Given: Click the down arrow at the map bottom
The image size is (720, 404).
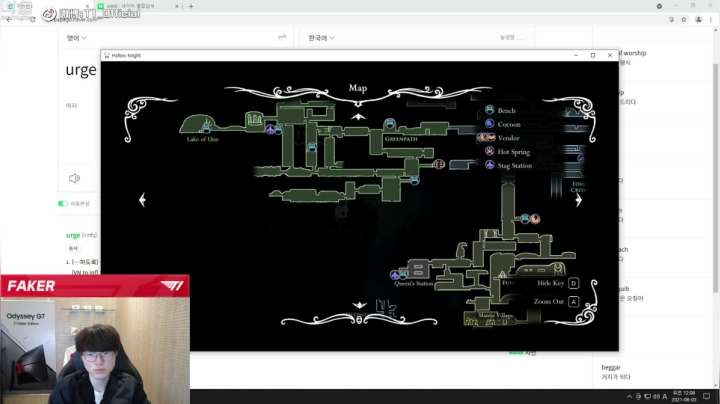Looking at the screenshot, I should pos(359,305).
